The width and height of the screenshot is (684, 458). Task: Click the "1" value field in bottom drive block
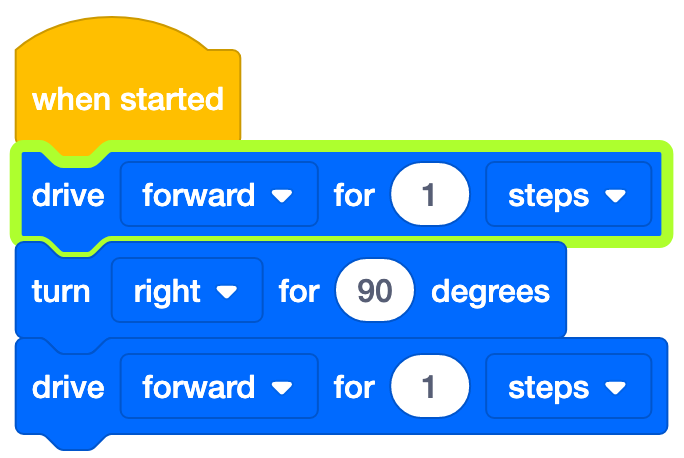click(429, 388)
